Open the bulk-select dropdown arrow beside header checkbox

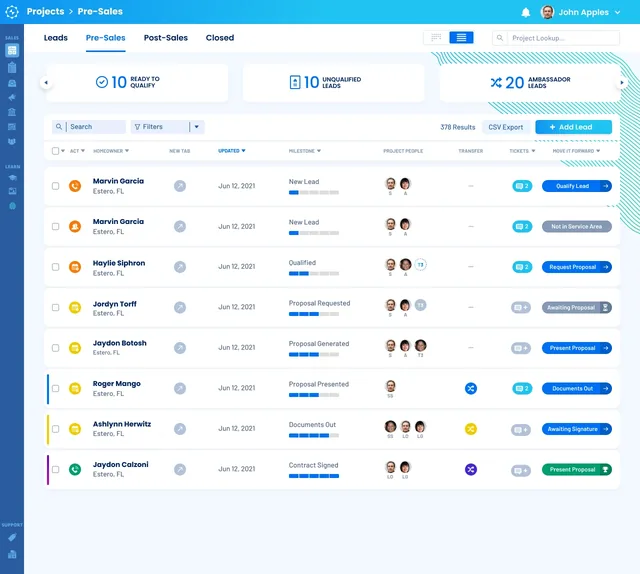point(63,151)
